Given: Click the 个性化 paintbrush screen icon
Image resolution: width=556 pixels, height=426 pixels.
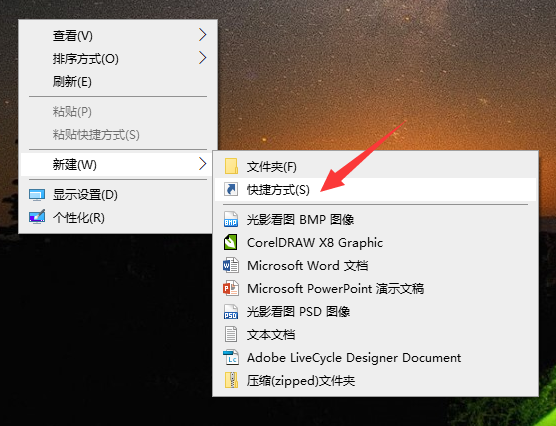Looking at the screenshot, I should pos(37,217).
